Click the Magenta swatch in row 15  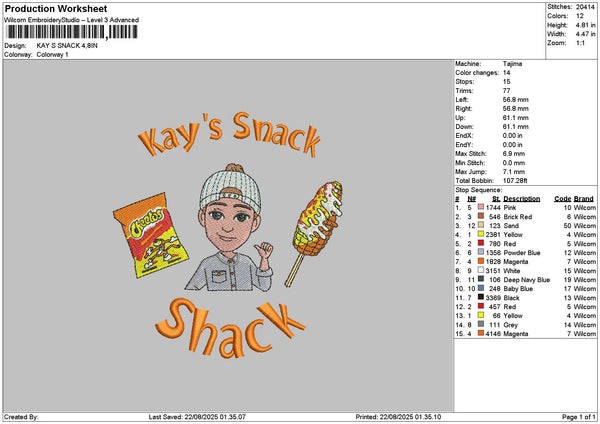(481, 333)
